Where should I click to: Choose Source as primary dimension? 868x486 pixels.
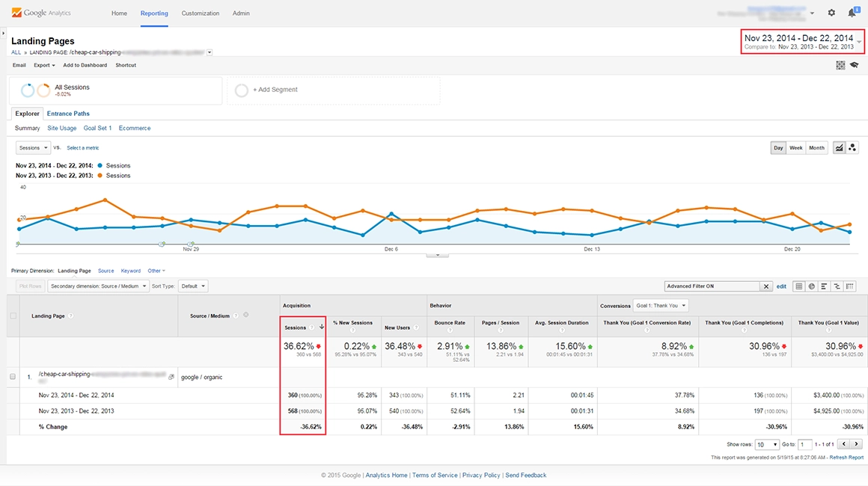tap(106, 271)
